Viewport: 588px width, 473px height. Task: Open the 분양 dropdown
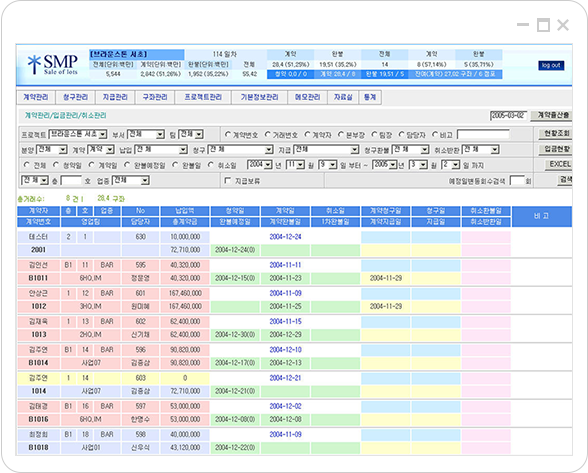click(52, 150)
